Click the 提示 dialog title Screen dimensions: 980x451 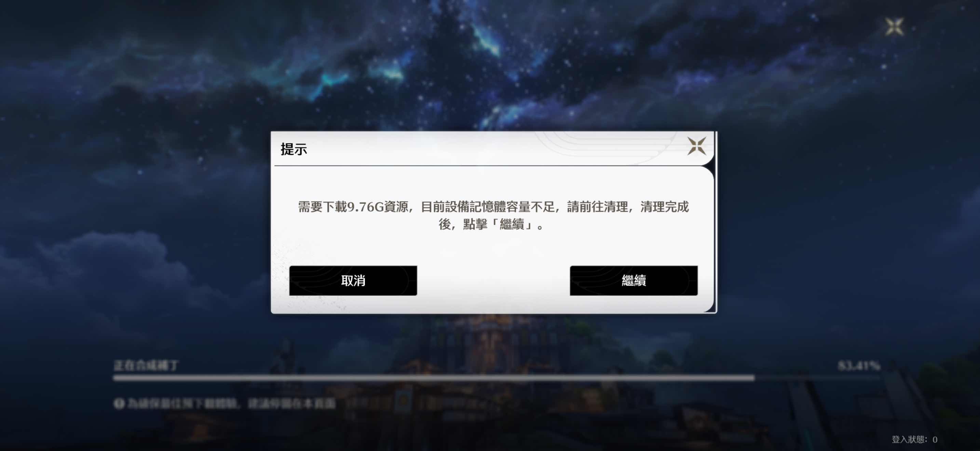(x=294, y=149)
